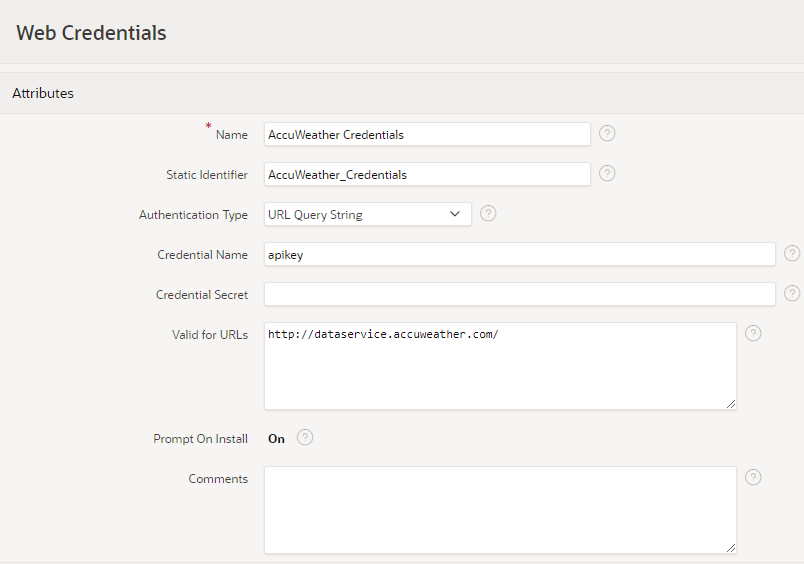
Task: Grab the Comments text area resize handle
Action: [731, 549]
